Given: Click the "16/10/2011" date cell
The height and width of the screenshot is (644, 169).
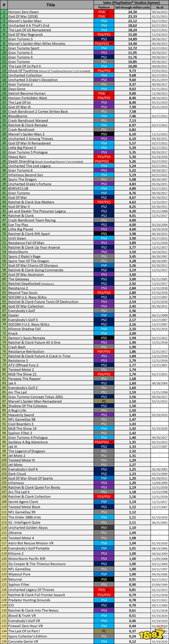Looking at the screenshot, I should (x=160, y=252).
